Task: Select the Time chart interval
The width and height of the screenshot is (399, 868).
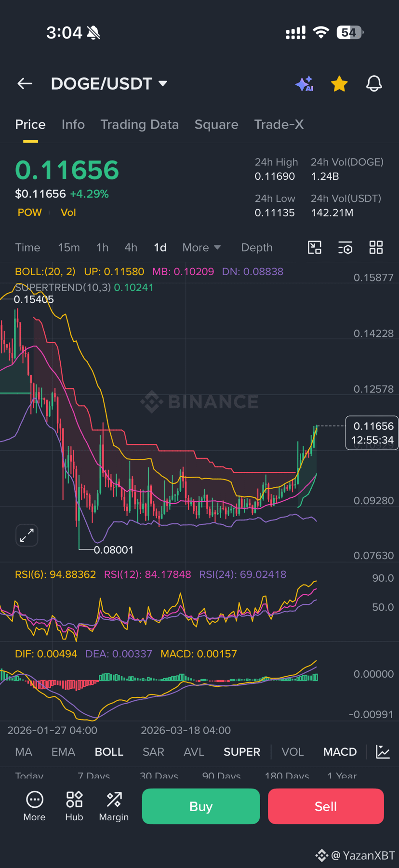Action: [x=27, y=248]
